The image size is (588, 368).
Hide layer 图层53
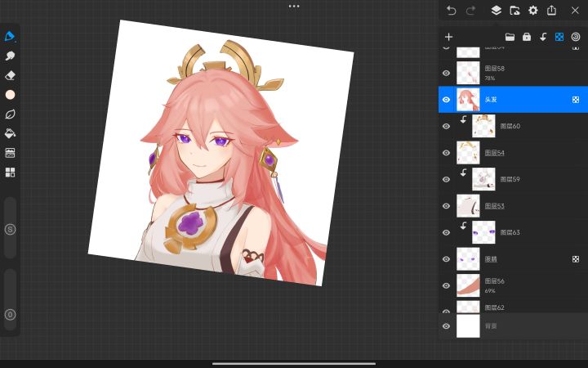(446, 206)
